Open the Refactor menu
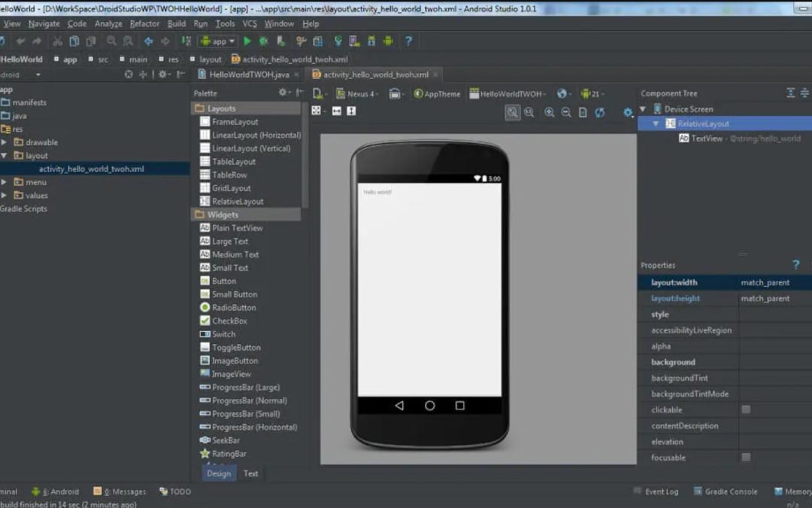 pyautogui.click(x=144, y=24)
